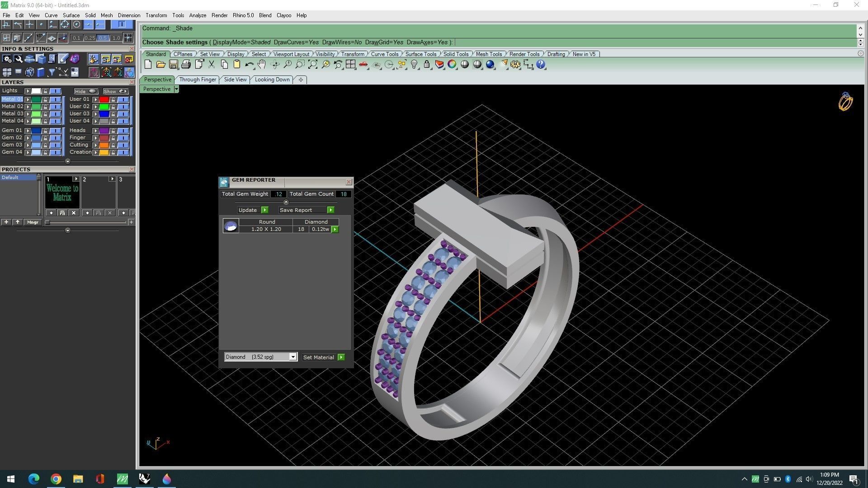This screenshot has height=488, width=868.
Task: Click Save Report in Gem Reporter
Action: tap(306, 210)
